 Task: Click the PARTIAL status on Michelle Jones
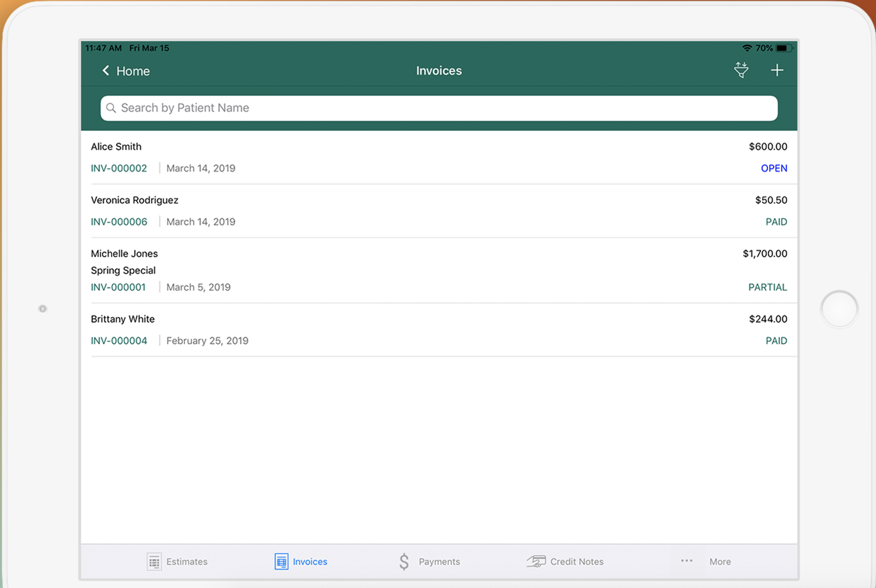(767, 287)
